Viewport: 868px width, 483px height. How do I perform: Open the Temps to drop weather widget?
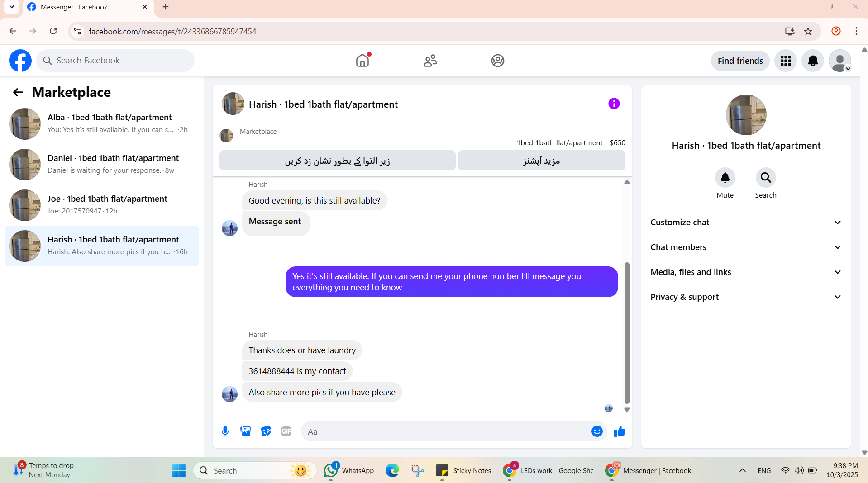click(43, 470)
